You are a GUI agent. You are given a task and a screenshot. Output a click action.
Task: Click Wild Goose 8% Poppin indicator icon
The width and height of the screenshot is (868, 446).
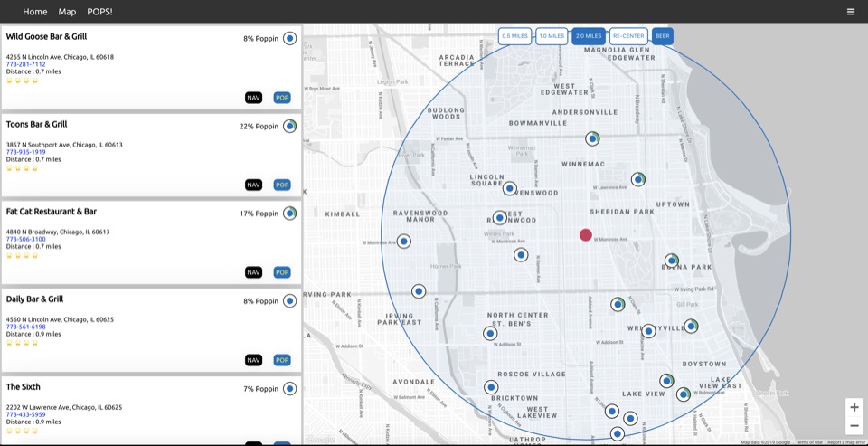click(x=289, y=38)
